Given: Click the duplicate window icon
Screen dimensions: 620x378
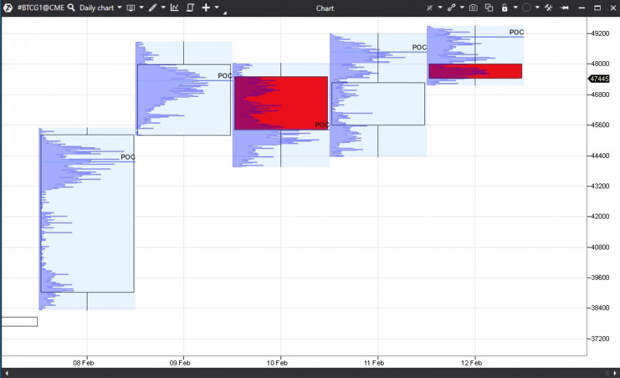Looking at the screenshot, I should [489, 8].
